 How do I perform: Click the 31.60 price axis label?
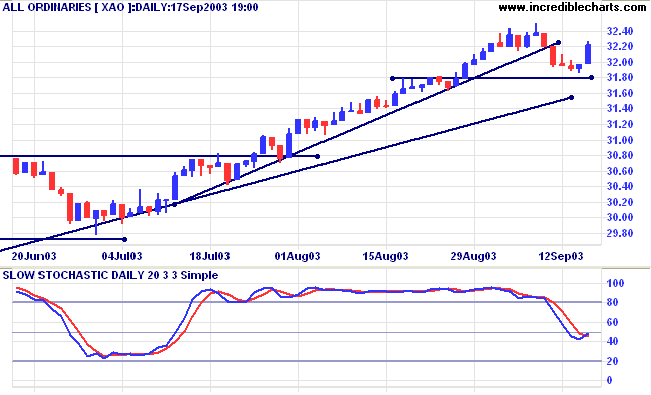tap(620, 93)
